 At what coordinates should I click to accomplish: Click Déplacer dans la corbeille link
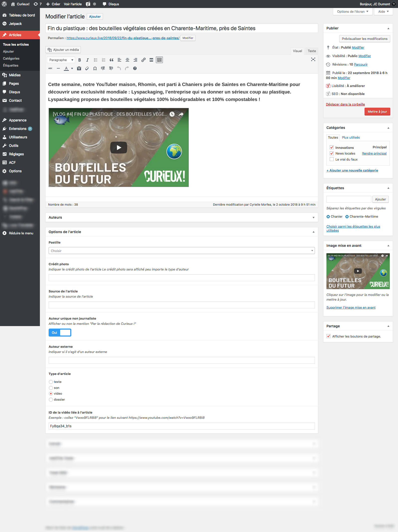(345, 104)
